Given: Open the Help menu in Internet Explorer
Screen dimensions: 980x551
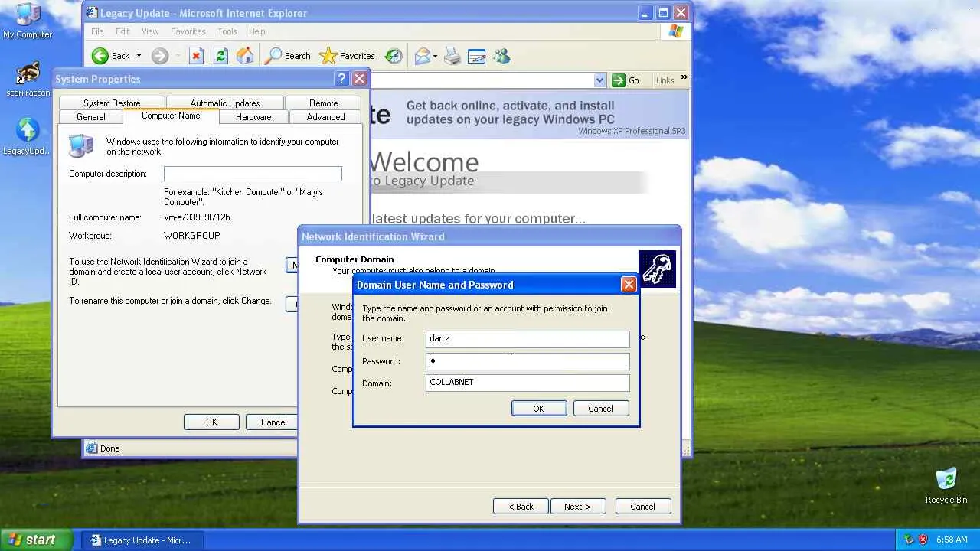Looking at the screenshot, I should pos(256,31).
